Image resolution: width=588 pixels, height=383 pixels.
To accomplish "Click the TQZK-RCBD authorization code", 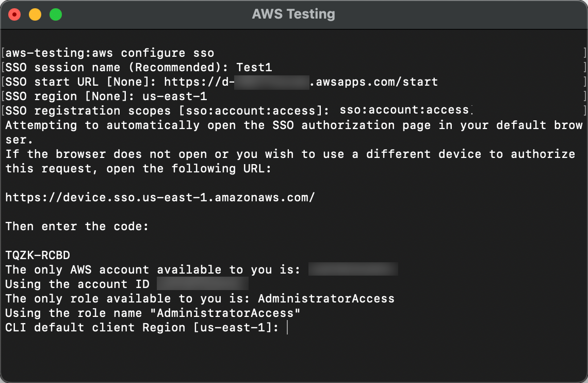I will tap(38, 255).
